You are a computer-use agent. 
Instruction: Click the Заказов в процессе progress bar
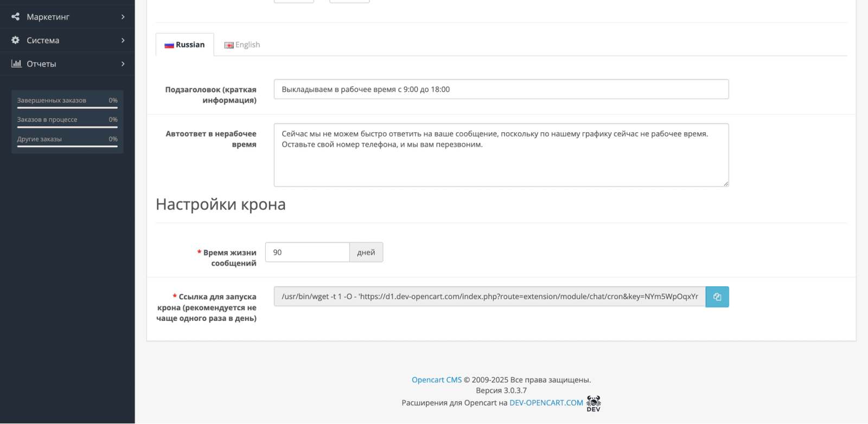pos(67,127)
